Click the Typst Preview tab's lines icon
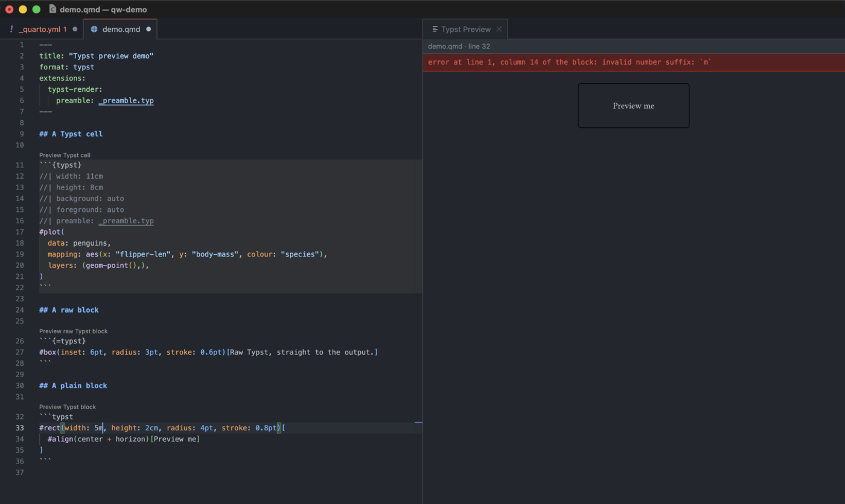Image resolution: width=845 pixels, height=504 pixels. (435, 29)
